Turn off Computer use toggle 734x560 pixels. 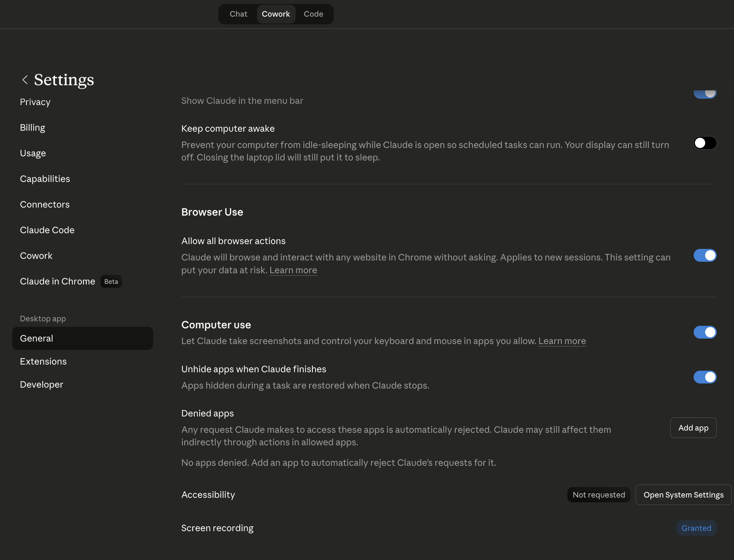[x=704, y=332]
